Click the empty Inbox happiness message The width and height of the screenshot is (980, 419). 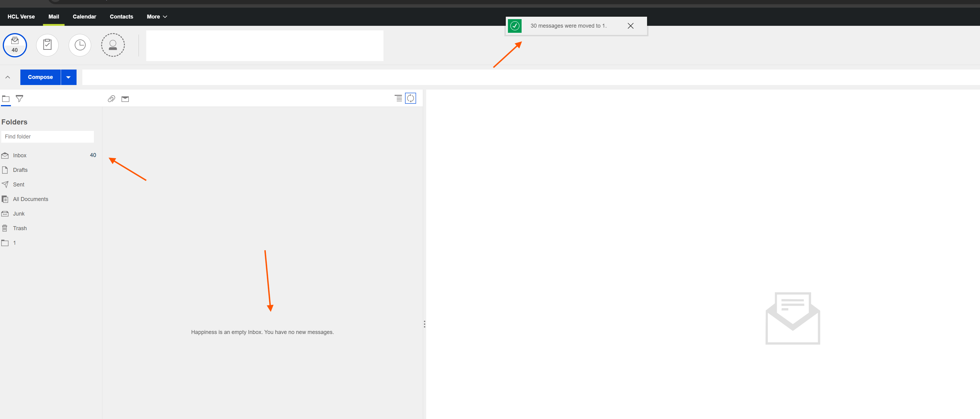point(262,332)
